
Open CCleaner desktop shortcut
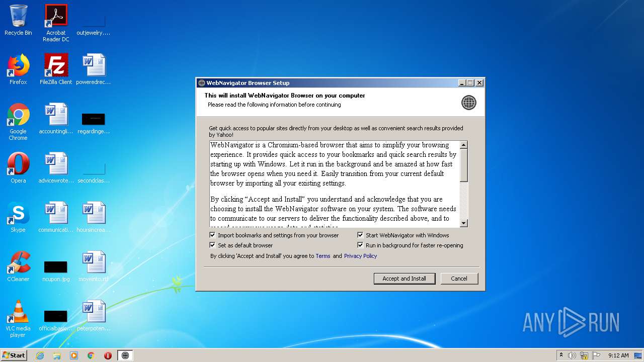(x=18, y=266)
